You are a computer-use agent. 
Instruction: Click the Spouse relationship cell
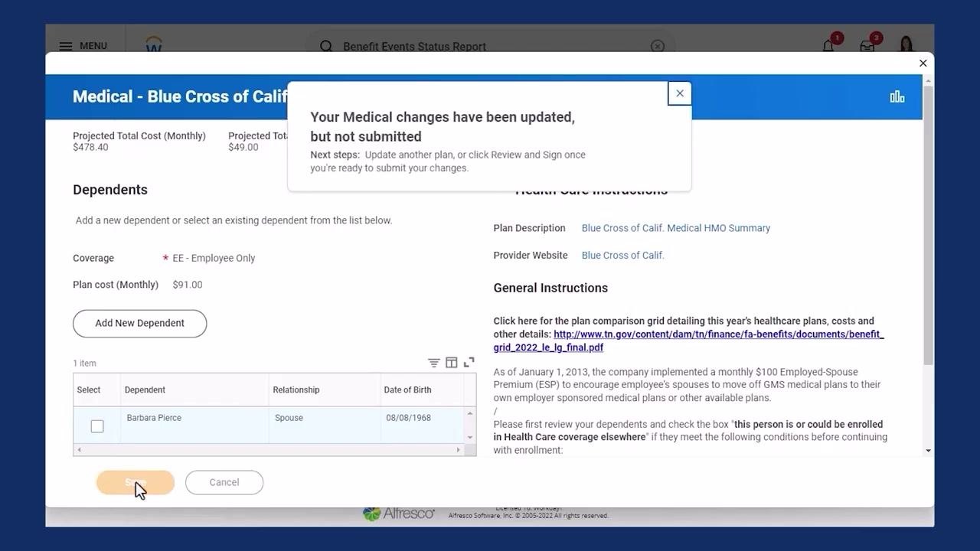(325, 425)
